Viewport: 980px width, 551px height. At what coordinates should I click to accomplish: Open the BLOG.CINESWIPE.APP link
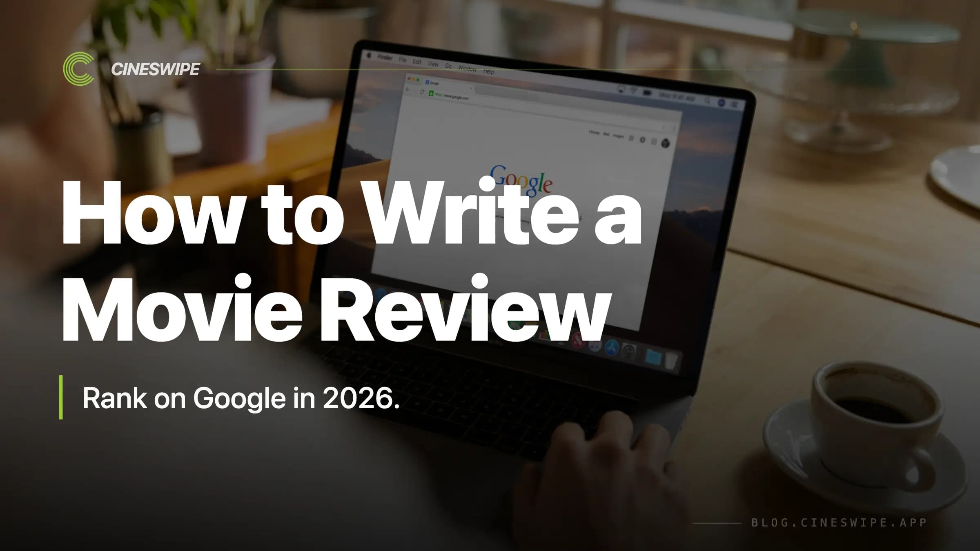coord(839,523)
